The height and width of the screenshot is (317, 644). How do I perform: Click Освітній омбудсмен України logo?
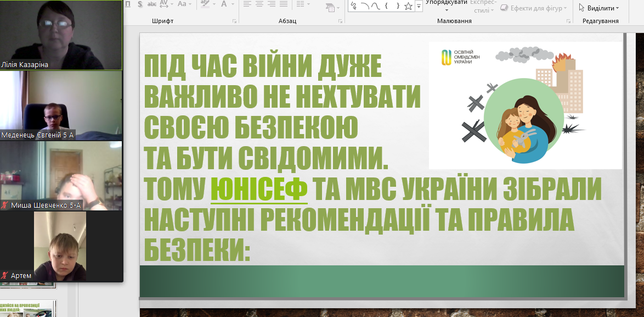[x=460, y=58]
